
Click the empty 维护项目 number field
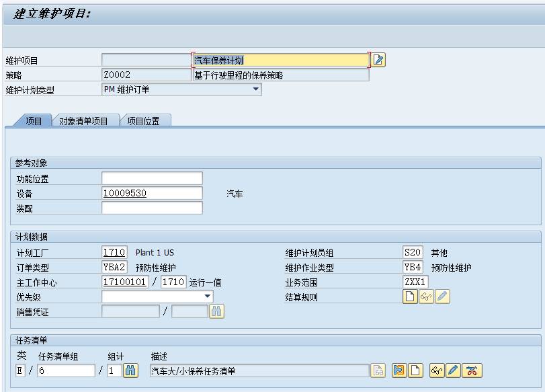(146, 60)
